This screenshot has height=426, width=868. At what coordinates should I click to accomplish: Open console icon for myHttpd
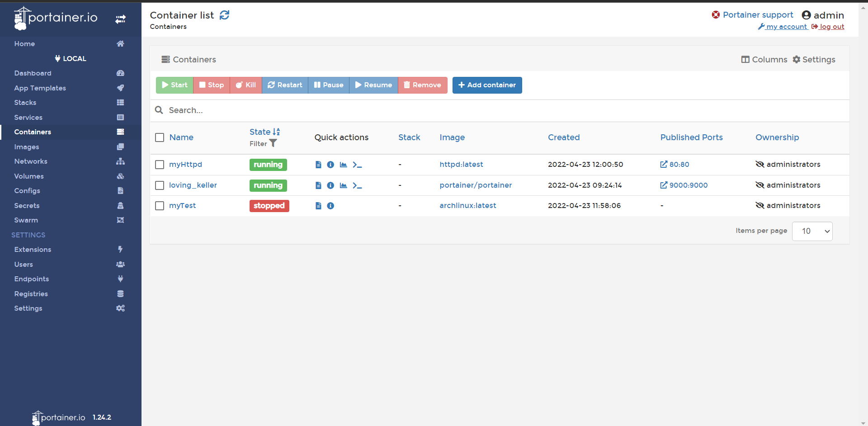tap(357, 165)
